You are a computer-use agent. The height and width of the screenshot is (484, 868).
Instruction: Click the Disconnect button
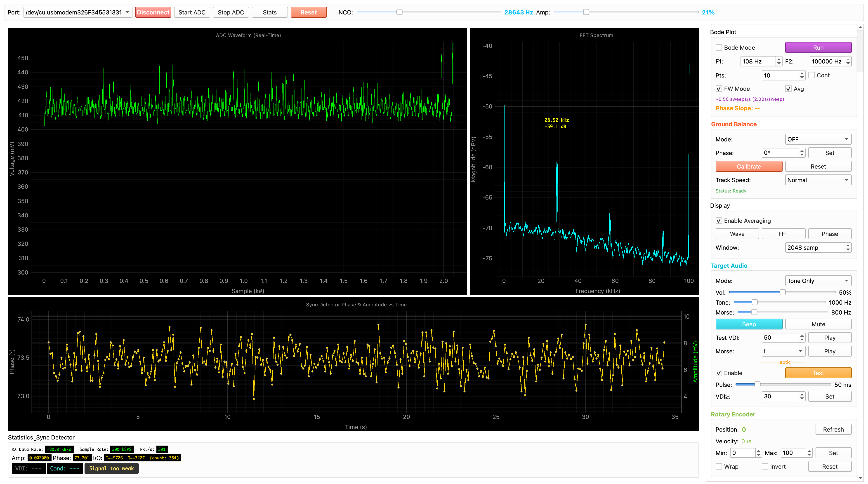pos(153,12)
